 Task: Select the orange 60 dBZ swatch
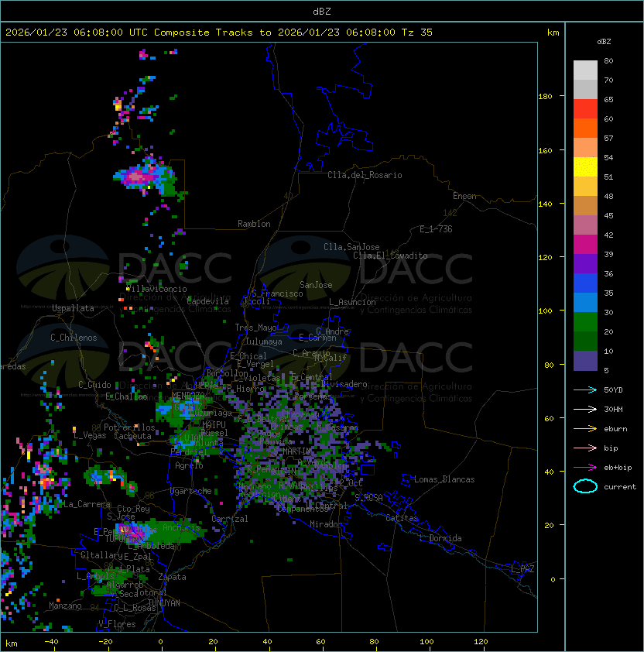point(585,128)
